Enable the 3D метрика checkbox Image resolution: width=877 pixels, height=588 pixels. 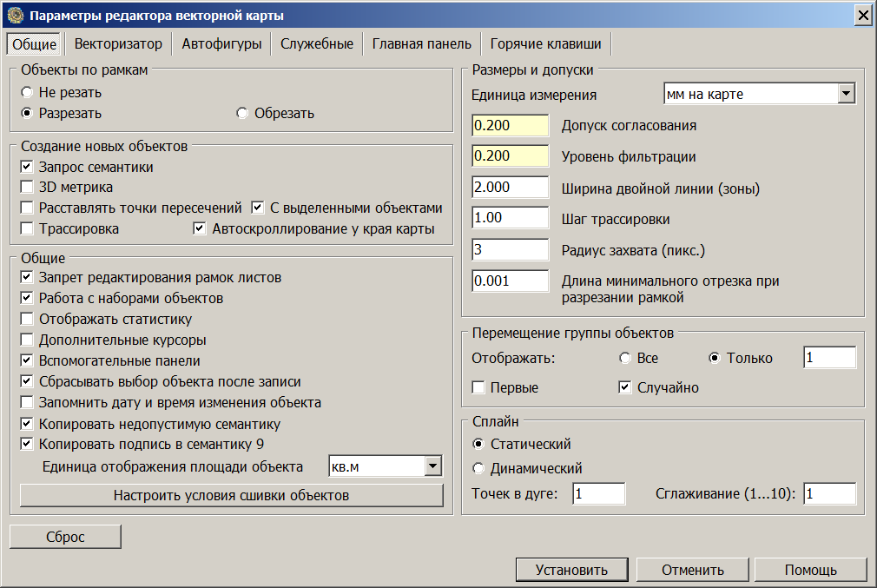click(27, 188)
